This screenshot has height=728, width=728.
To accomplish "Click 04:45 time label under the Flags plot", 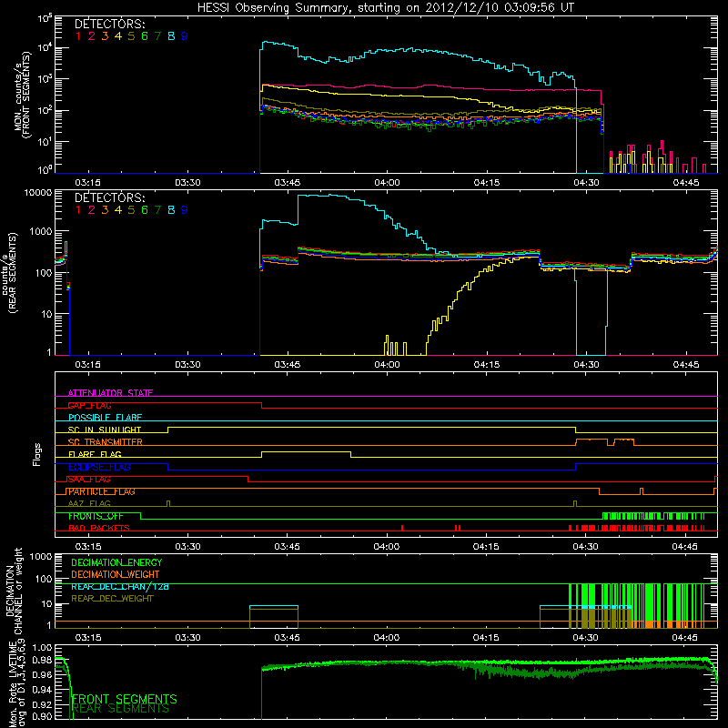I will pos(685,547).
